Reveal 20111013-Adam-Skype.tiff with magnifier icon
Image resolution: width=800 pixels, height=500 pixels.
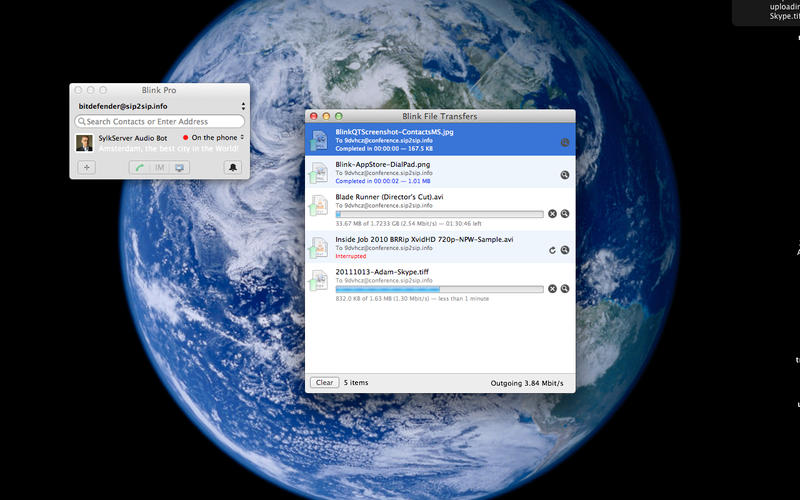click(x=565, y=289)
